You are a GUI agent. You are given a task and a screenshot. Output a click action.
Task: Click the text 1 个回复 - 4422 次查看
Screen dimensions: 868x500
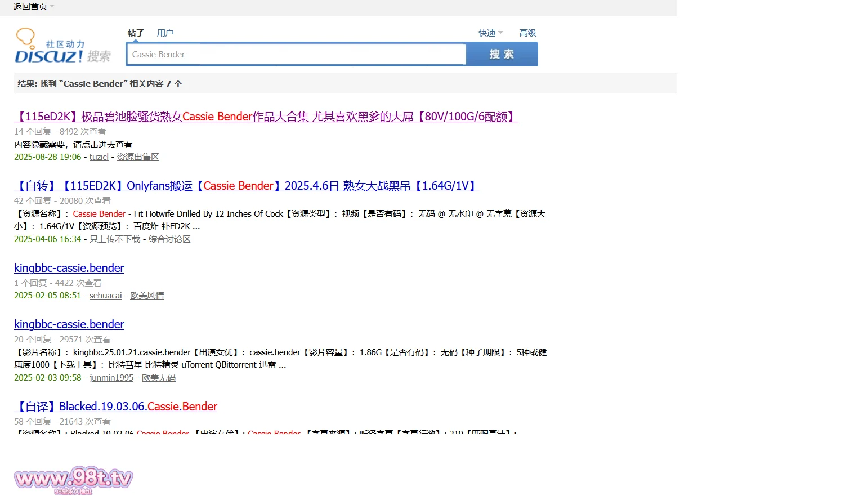click(58, 283)
